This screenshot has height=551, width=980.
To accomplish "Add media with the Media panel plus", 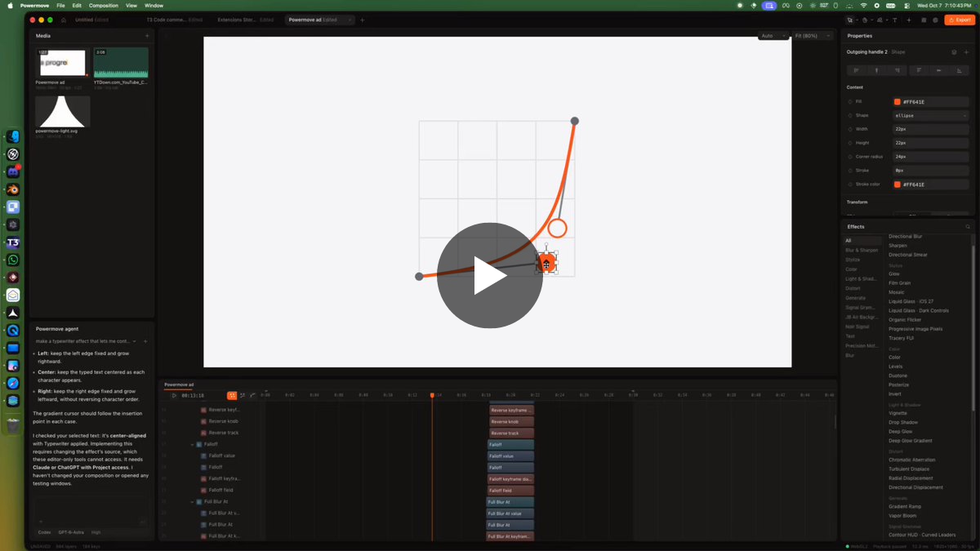I will click(x=147, y=36).
